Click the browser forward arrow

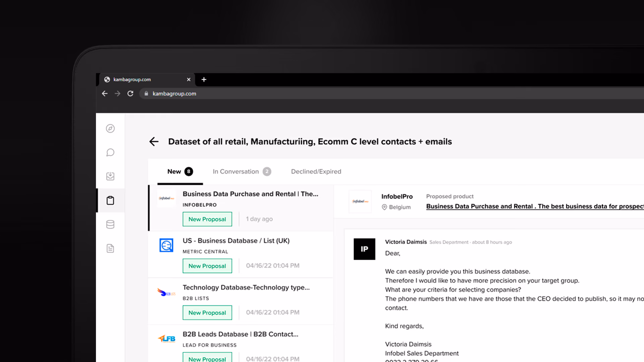click(117, 94)
